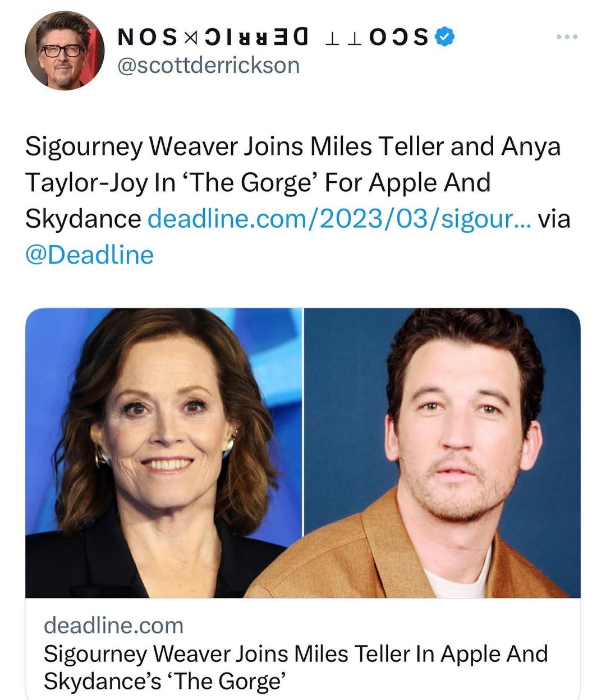Click the deadline.com domain label in card
This screenshot has height=700, width=606.
point(114,625)
